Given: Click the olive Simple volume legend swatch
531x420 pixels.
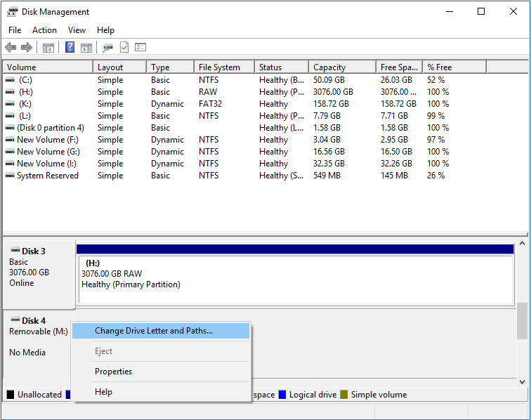Looking at the screenshot, I should coord(344,395).
